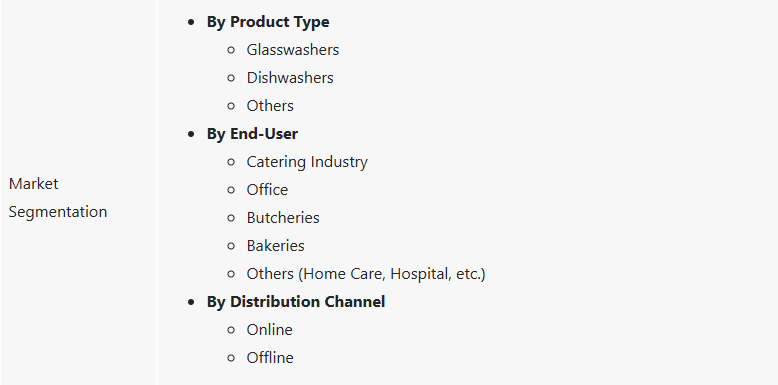The image size is (778, 385).
Task: Click the By Product Type heading
Action: 268,22
